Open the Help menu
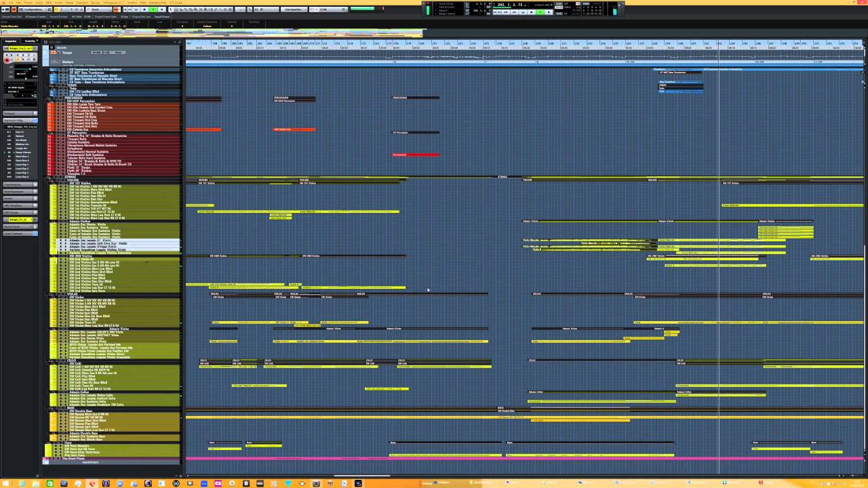This screenshot has width=868, height=488. (x=143, y=3)
